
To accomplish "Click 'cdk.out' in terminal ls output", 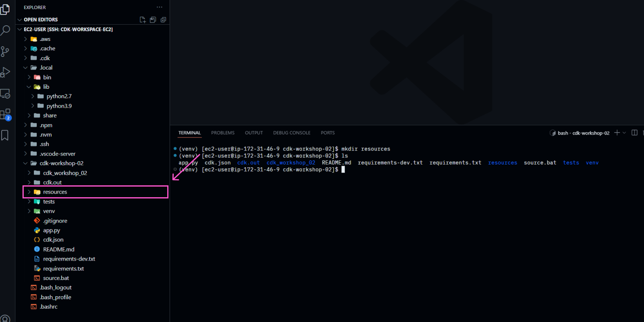I will pyautogui.click(x=249, y=162).
